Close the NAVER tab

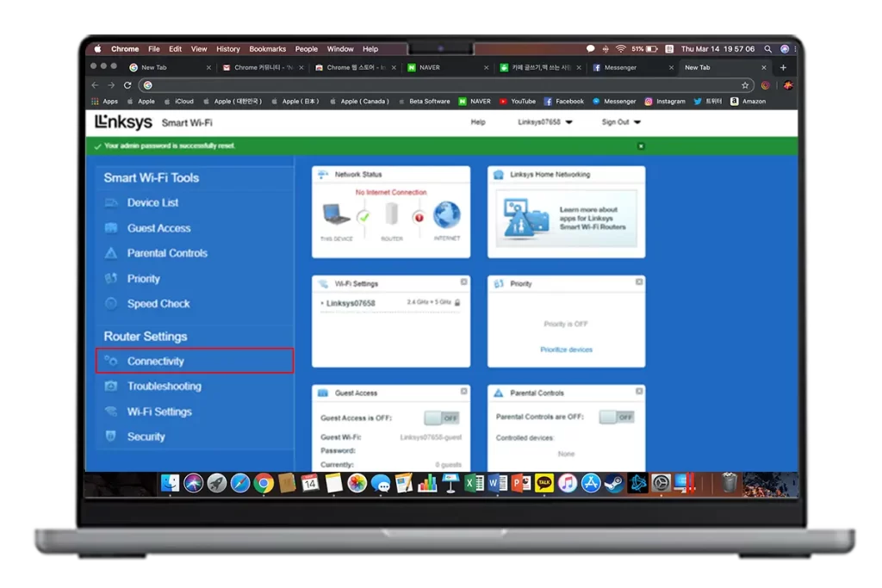[x=486, y=67]
